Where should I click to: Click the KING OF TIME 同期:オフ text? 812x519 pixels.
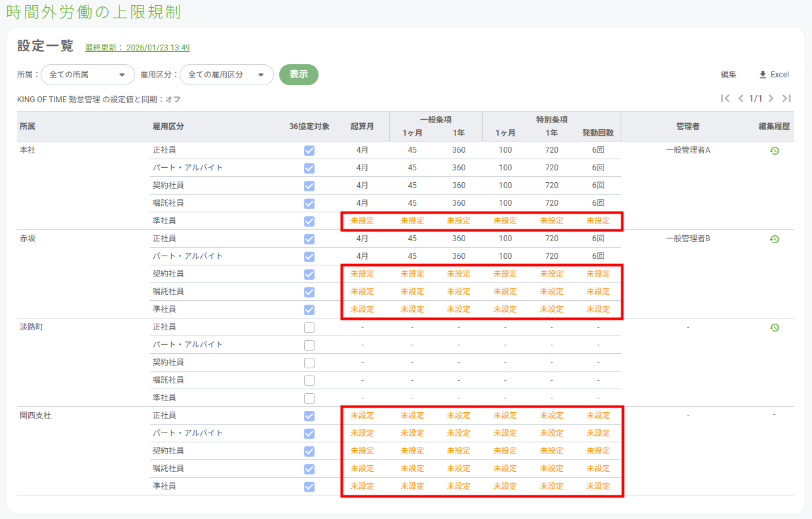98,100
